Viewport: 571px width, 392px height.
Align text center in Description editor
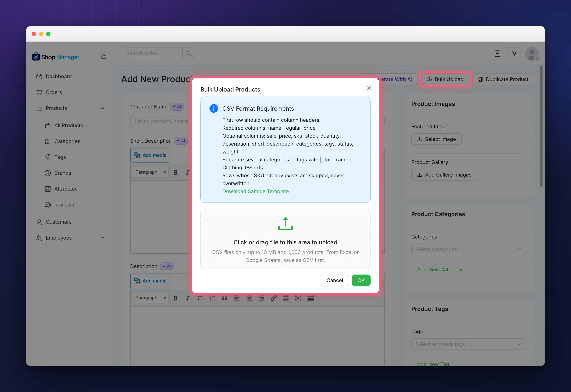tap(249, 298)
